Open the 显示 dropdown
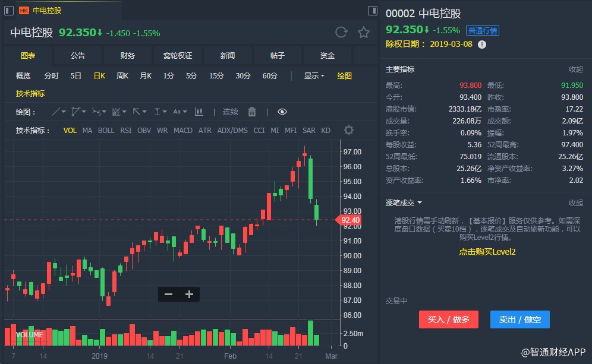This screenshot has height=364, width=592. (x=314, y=76)
